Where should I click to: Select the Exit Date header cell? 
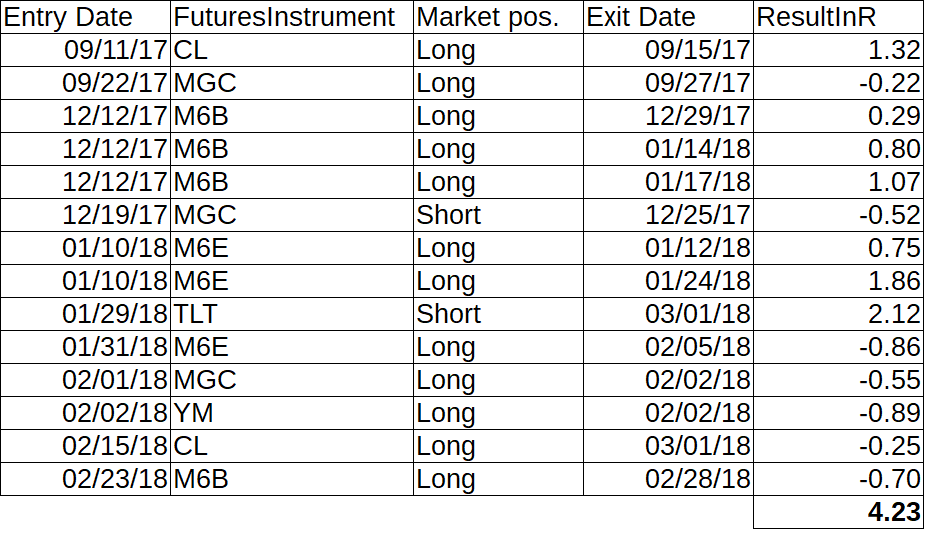668,17
